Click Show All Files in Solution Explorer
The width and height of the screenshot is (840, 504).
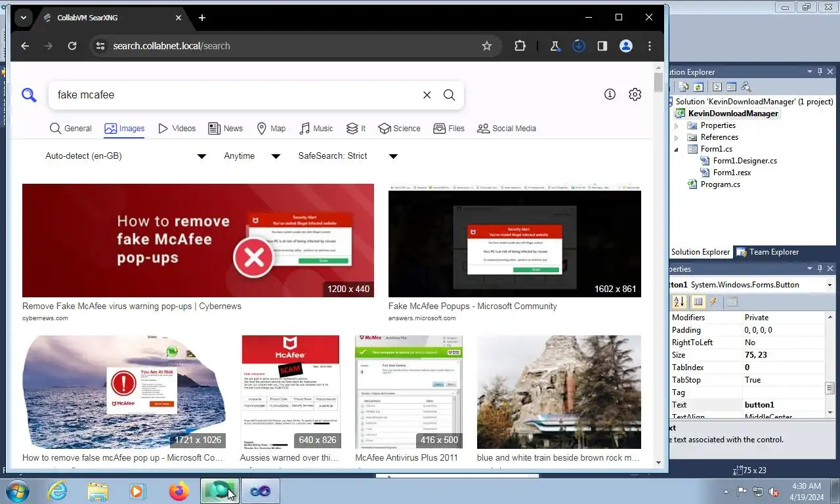click(x=684, y=87)
